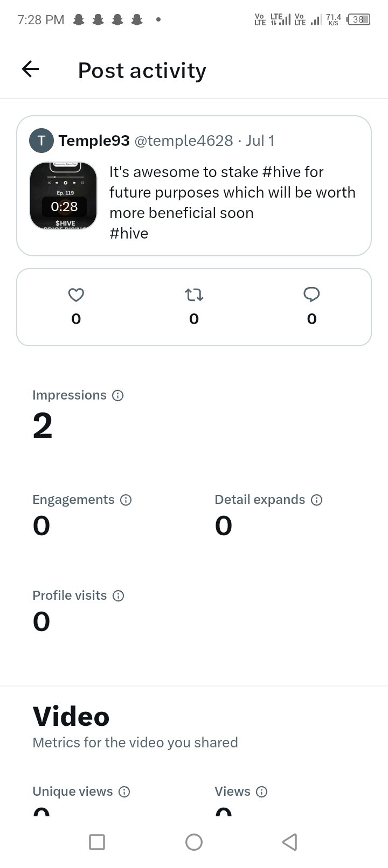
Task: Open the Views info icon
Action: [x=261, y=792]
